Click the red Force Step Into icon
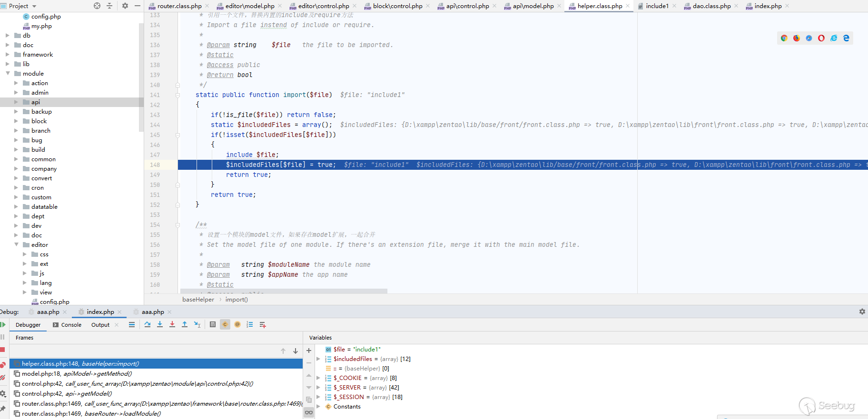Screen dimensions: 868x419 pyautogui.click(x=172, y=324)
